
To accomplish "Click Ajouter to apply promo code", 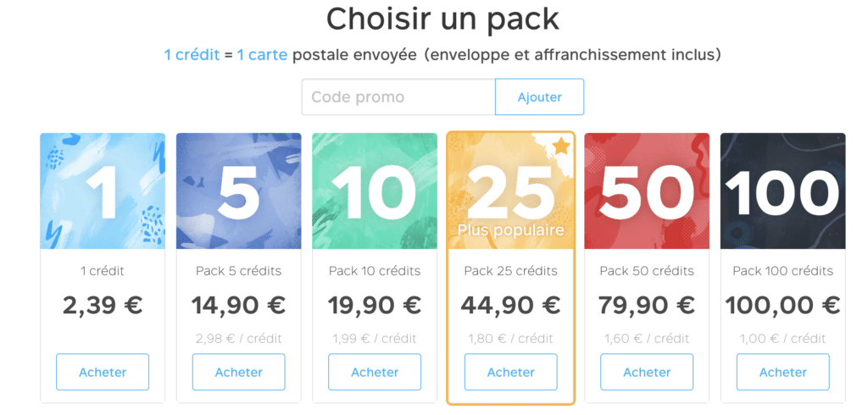I will click(540, 97).
